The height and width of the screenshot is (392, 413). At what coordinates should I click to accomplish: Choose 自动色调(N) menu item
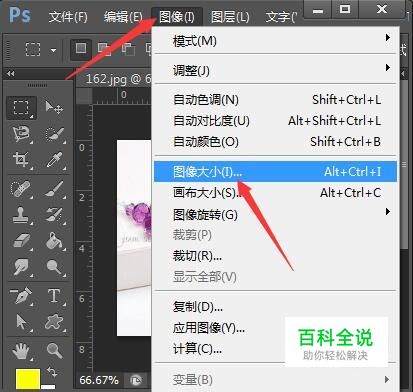coord(276,100)
